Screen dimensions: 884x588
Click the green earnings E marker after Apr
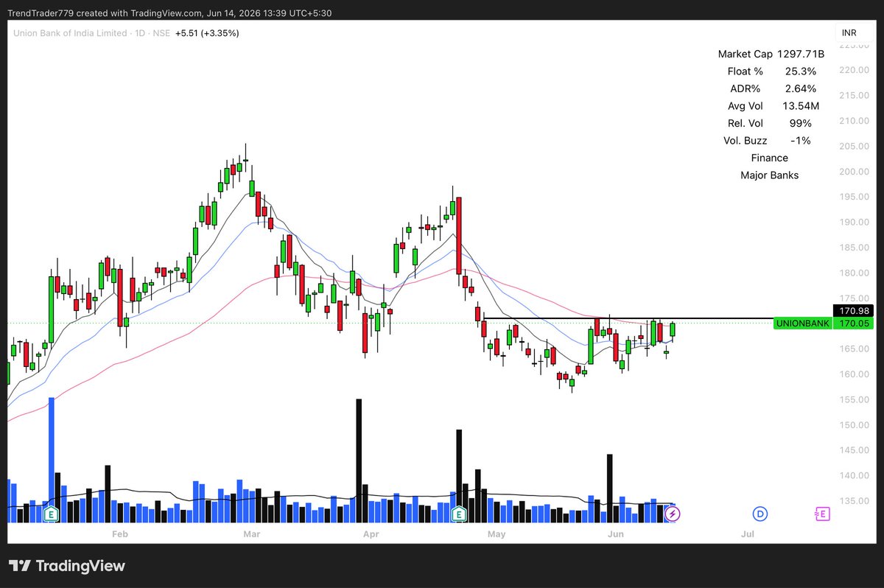tap(460, 514)
